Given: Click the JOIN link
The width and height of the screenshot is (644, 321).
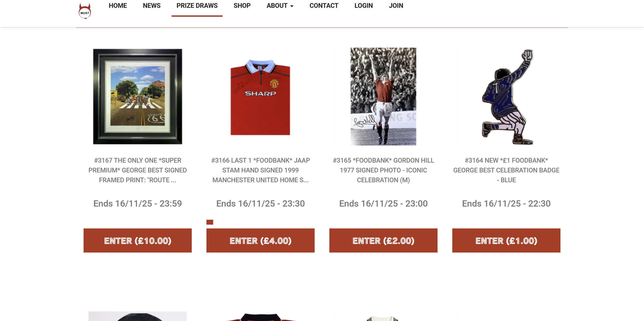Looking at the screenshot, I should point(396,6).
